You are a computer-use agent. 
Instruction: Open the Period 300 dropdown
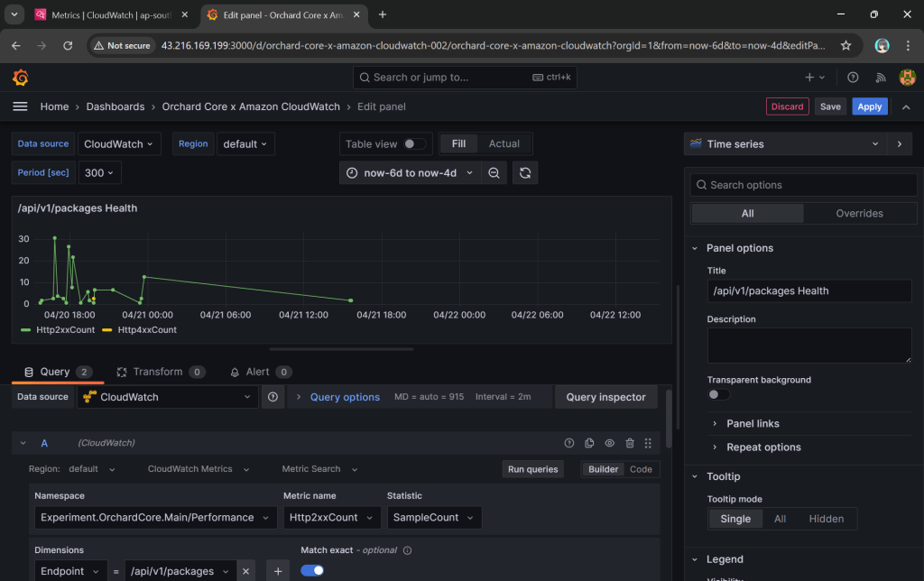(x=99, y=172)
